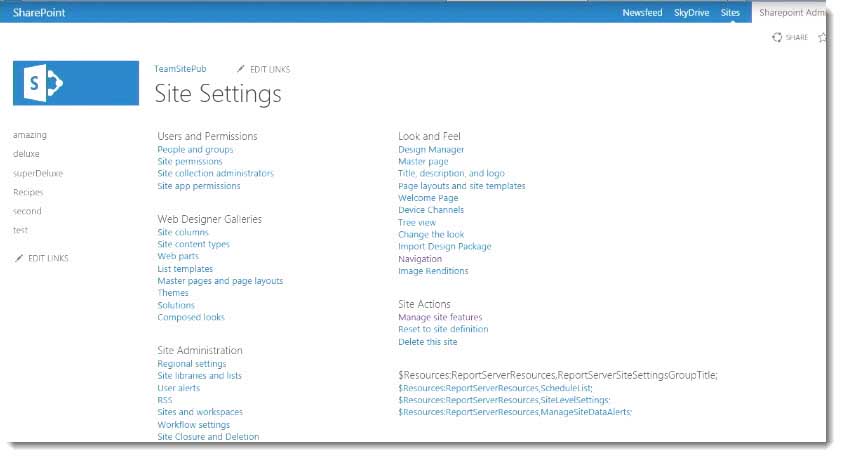
Task: Open the deluxe sidebar link
Action: point(26,153)
